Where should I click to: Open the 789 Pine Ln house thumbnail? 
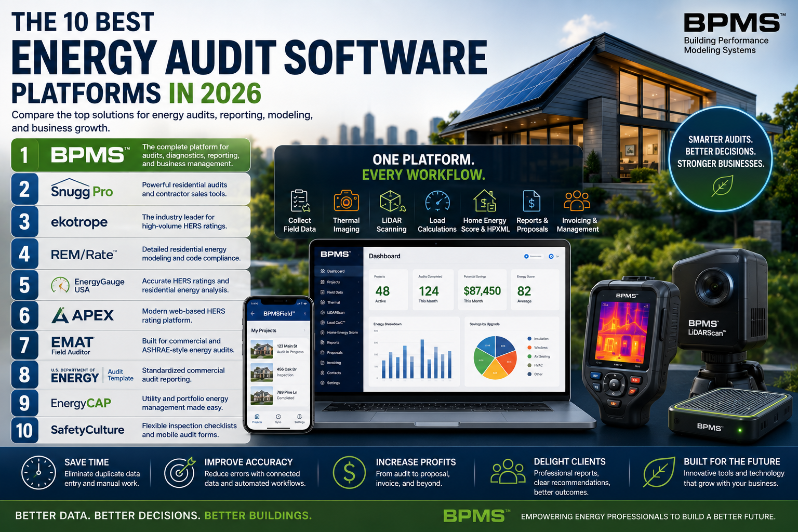pyautogui.click(x=262, y=395)
